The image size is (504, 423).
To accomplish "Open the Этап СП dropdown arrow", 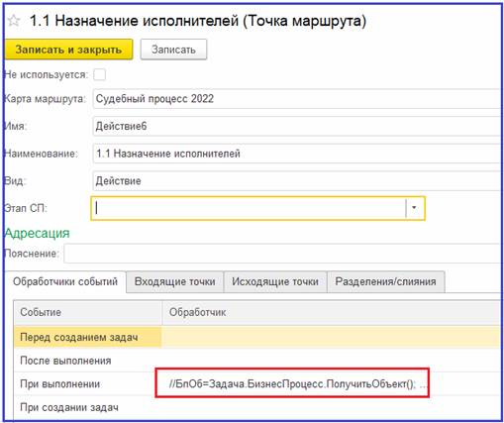I will 414,208.
